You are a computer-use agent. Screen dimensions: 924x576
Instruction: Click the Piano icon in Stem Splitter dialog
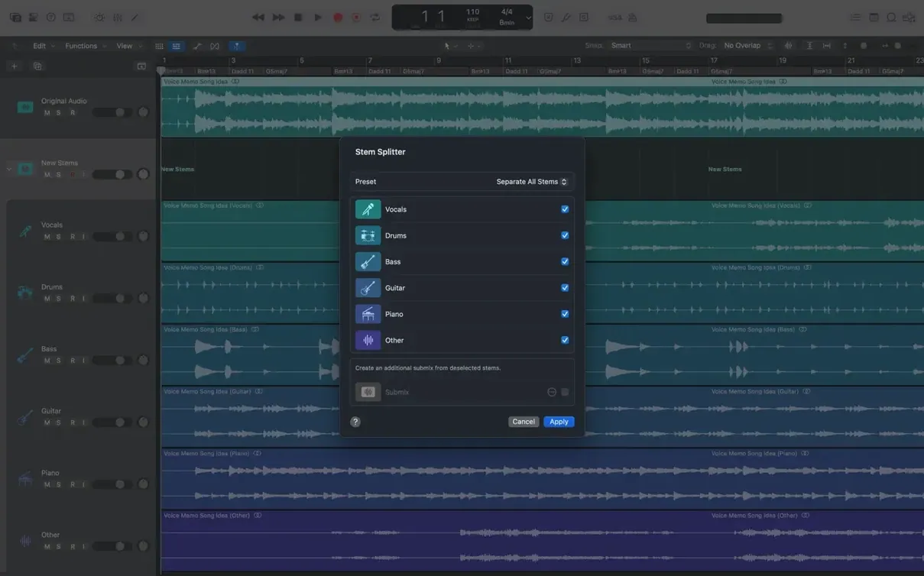(368, 314)
